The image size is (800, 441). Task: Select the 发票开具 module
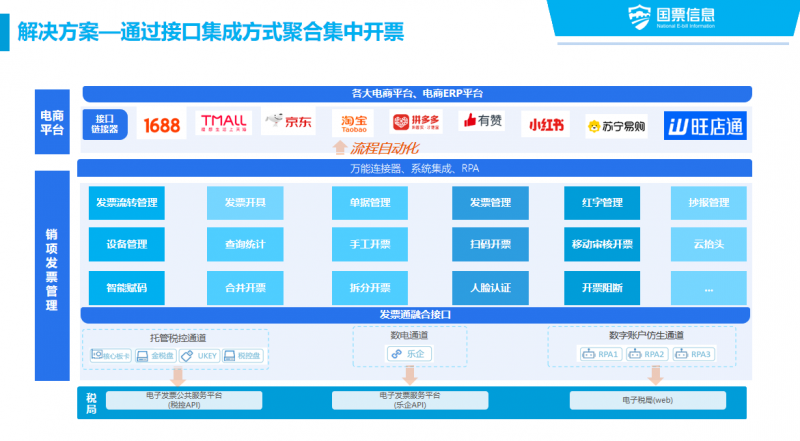click(x=245, y=203)
